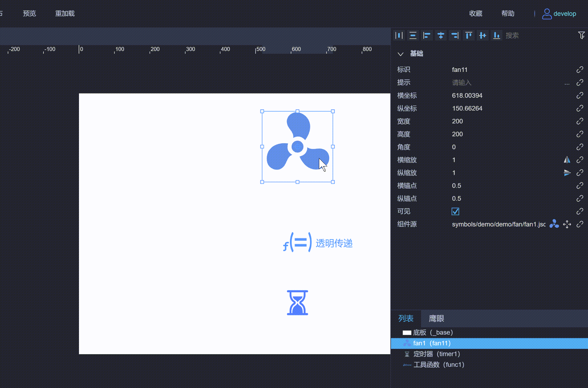The image size is (588, 388).
Task: Align selected components to horizontal center
Action: pos(441,35)
